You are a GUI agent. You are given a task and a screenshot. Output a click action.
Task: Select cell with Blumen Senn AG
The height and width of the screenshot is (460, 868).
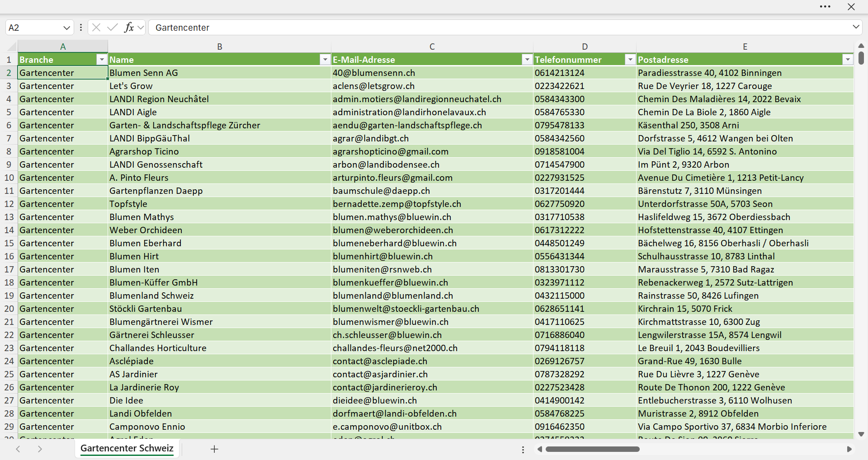point(220,73)
